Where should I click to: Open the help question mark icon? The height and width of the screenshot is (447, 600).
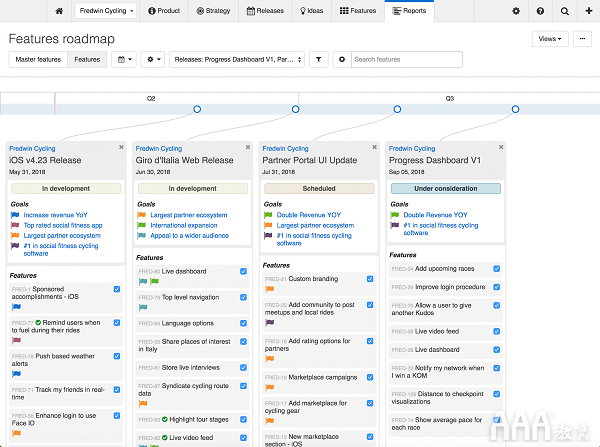[540, 11]
